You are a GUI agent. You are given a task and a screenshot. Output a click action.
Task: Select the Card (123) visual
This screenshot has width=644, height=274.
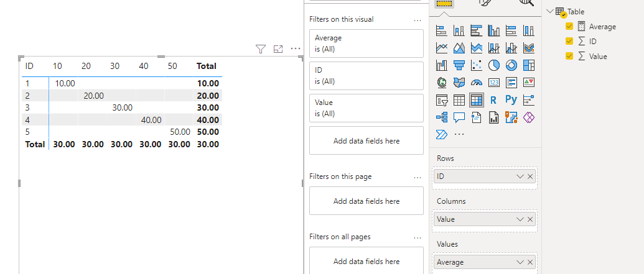click(x=493, y=83)
